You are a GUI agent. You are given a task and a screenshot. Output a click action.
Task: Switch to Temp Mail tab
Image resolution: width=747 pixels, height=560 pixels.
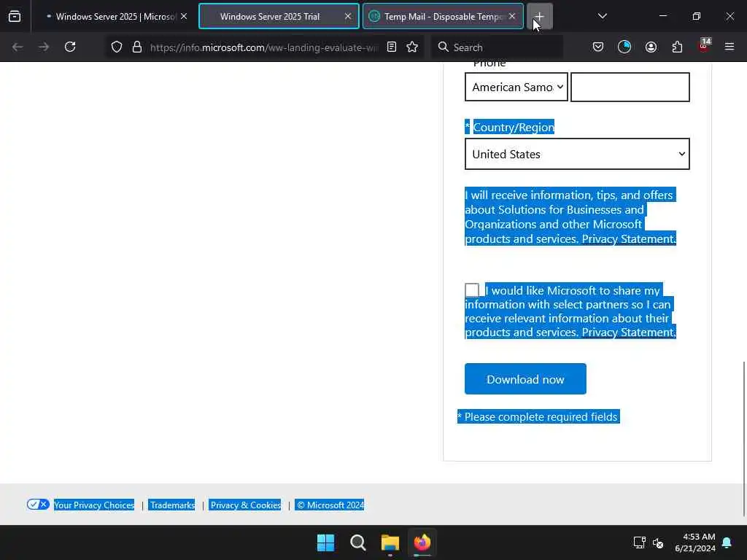point(443,16)
